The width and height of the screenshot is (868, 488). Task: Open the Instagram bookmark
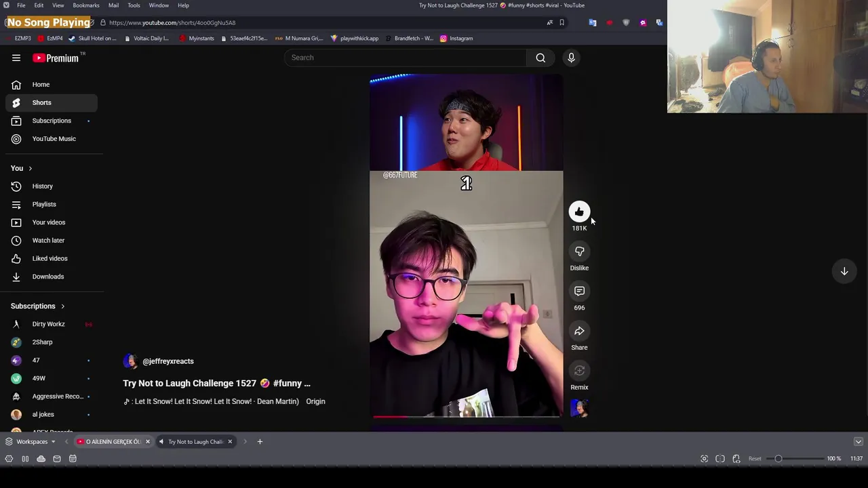coord(456,39)
